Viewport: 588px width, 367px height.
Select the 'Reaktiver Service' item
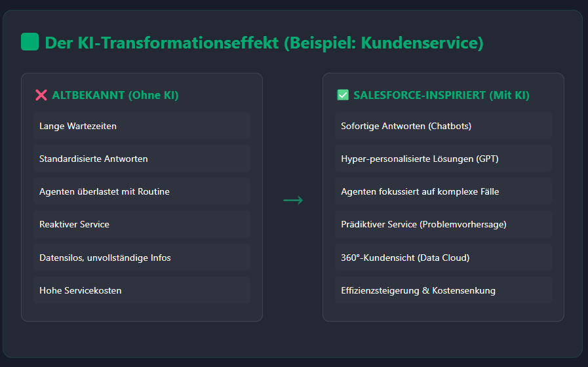point(142,224)
